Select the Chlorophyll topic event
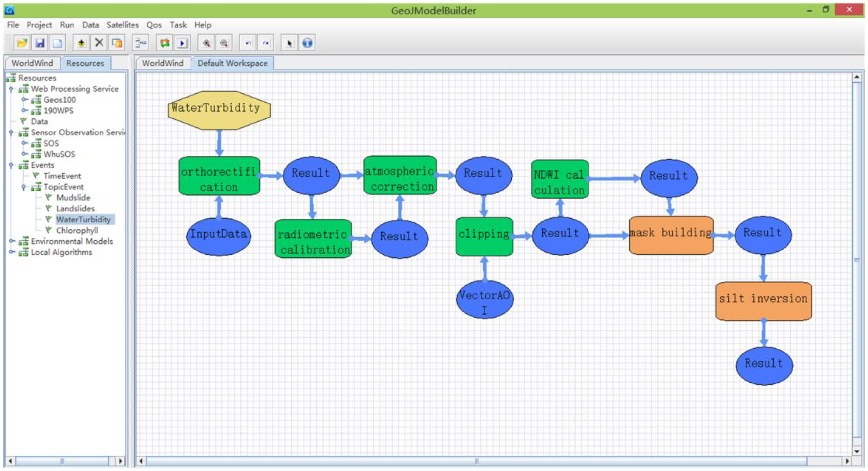868x471 pixels. (x=77, y=230)
